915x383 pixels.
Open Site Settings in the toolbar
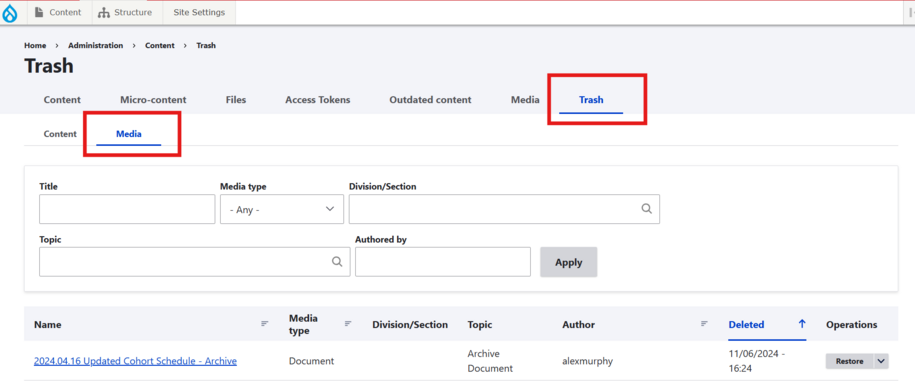(199, 12)
